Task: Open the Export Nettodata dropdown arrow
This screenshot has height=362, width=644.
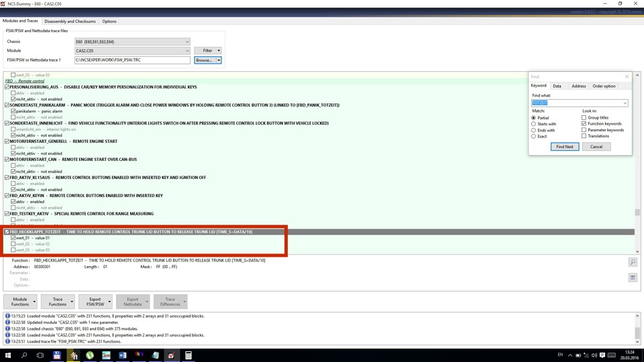Action: [147, 302]
